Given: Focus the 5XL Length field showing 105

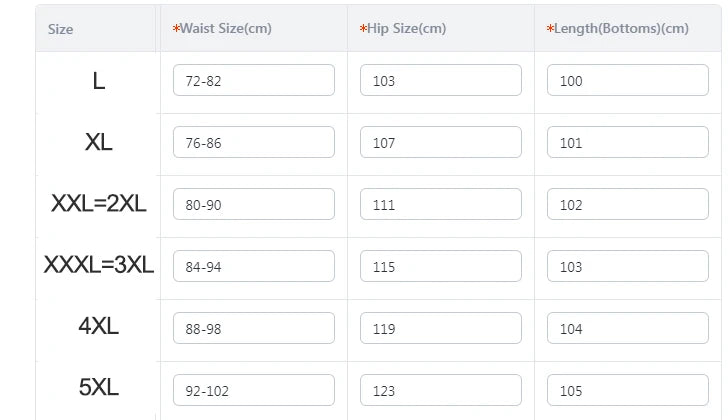Looking at the screenshot, I should [x=627, y=391].
